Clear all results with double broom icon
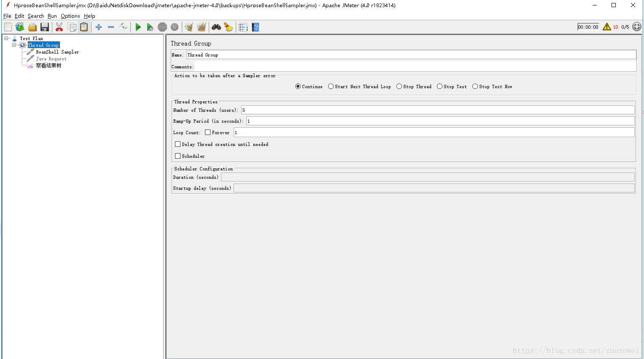The width and height of the screenshot is (644, 359). click(202, 27)
